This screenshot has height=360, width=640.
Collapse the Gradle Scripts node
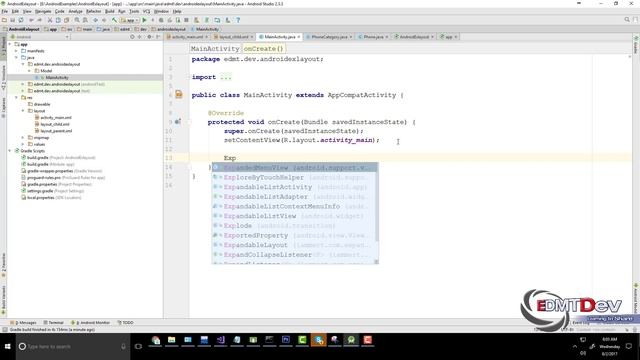click(x=10, y=151)
